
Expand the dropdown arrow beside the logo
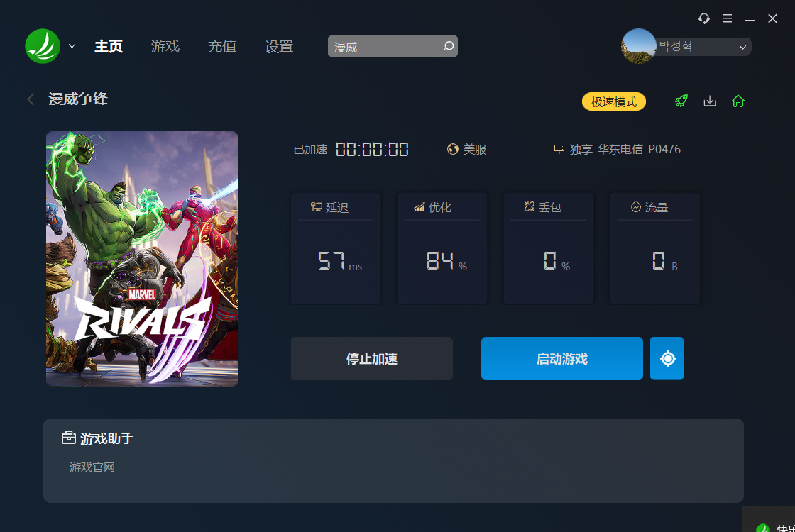pyautogui.click(x=72, y=46)
